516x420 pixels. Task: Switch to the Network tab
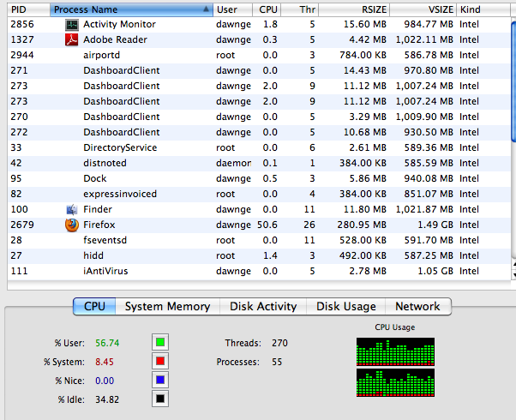click(x=417, y=307)
